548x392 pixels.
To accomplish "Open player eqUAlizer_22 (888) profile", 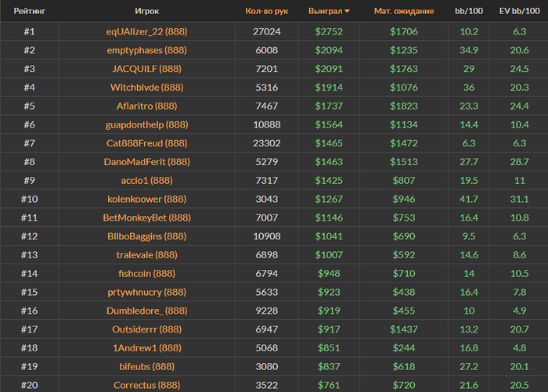I will (147, 32).
